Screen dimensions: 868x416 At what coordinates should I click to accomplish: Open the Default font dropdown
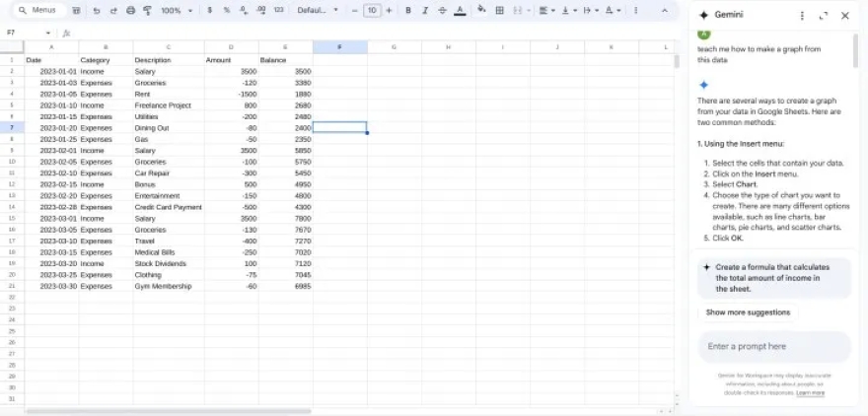318,11
